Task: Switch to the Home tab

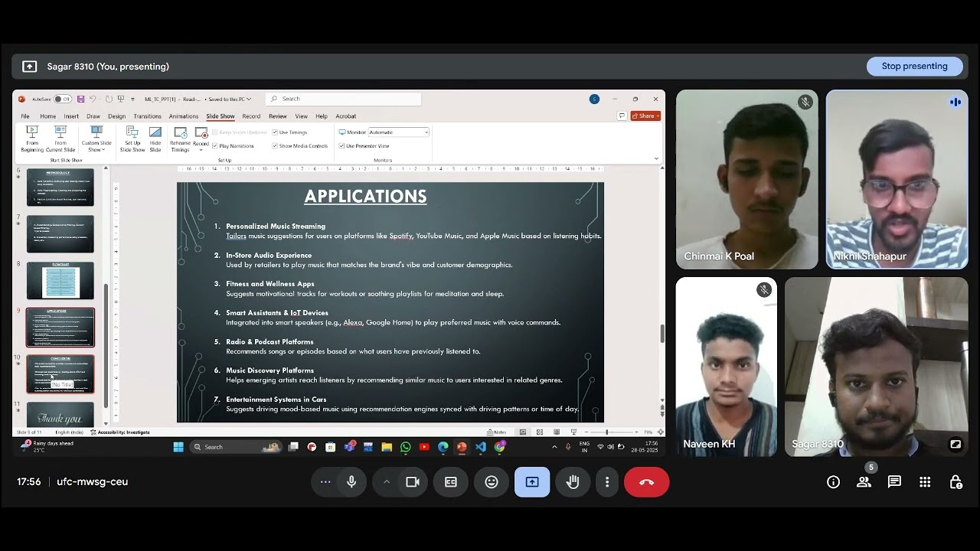Action: pyautogui.click(x=47, y=116)
